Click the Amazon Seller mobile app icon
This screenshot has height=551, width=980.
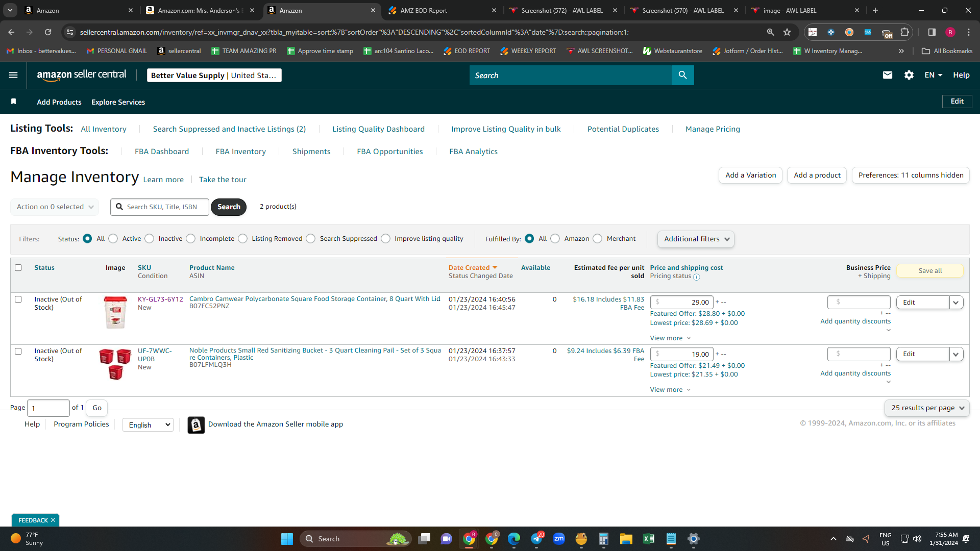pyautogui.click(x=196, y=424)
